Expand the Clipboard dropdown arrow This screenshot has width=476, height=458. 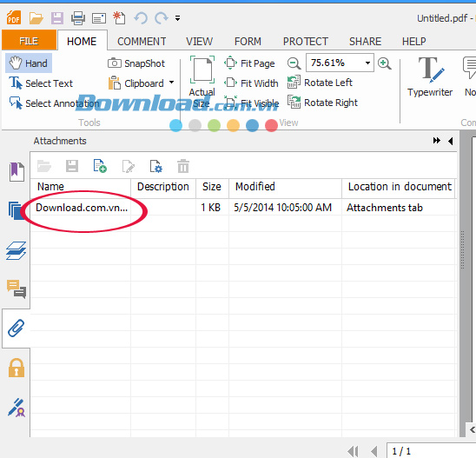click(x=171, y=83)
